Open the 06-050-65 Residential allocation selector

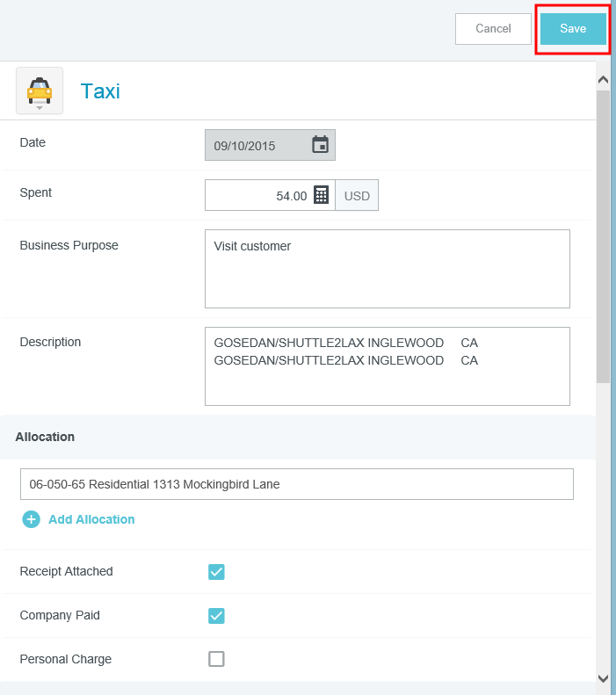point(297,484)
